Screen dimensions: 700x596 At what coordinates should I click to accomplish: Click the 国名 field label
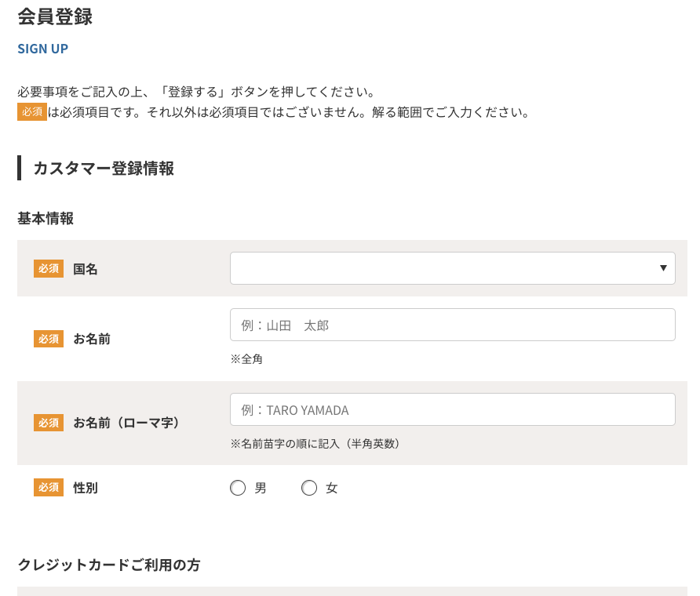pyautogui.click(x=86, y=269)
